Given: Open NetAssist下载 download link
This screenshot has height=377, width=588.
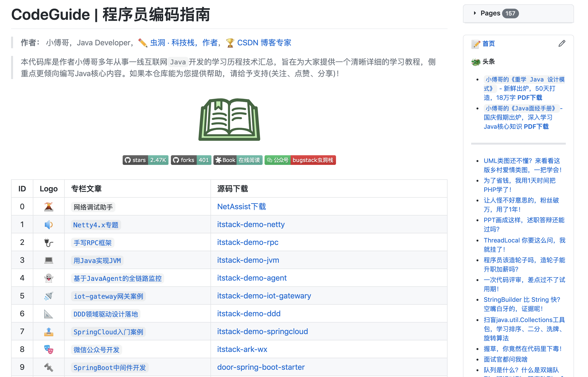Looking at the screenshot, I should pos(241,207).
